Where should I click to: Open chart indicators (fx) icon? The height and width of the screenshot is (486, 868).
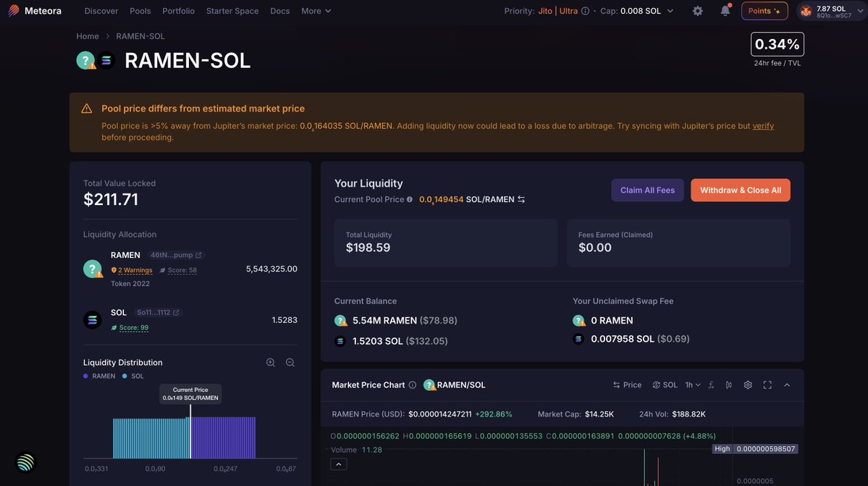click(x=712, y=385)
